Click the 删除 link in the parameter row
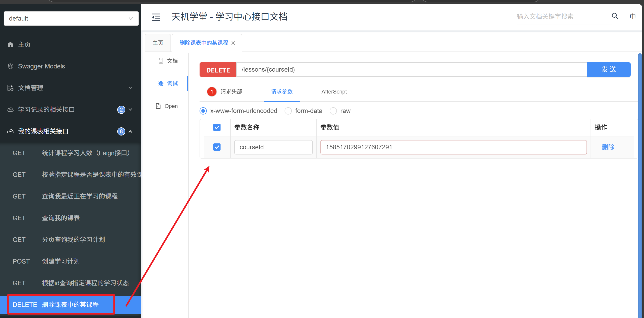 coord(608,147)
